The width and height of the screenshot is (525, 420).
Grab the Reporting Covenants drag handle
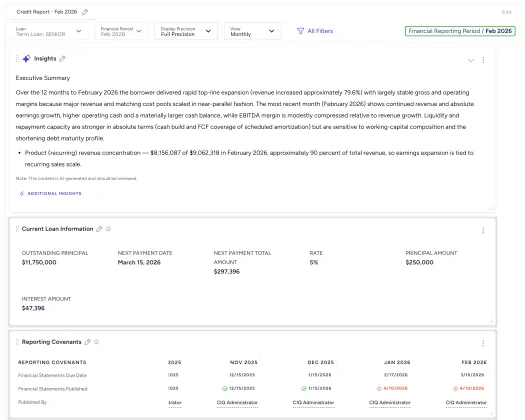(x=17, y=342)
